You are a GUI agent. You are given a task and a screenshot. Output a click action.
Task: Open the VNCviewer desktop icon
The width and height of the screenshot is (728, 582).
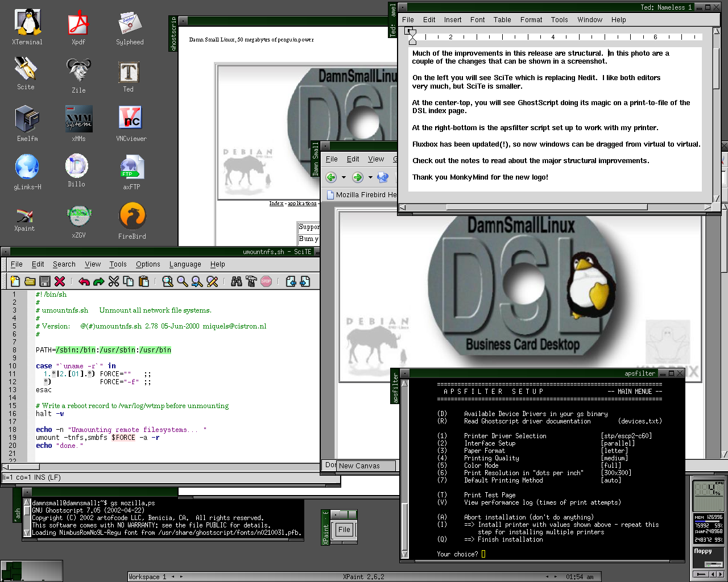click(131, 123)
